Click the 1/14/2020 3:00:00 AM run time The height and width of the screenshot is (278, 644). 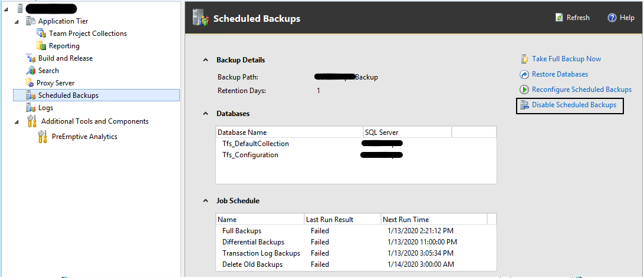[420, 264]
